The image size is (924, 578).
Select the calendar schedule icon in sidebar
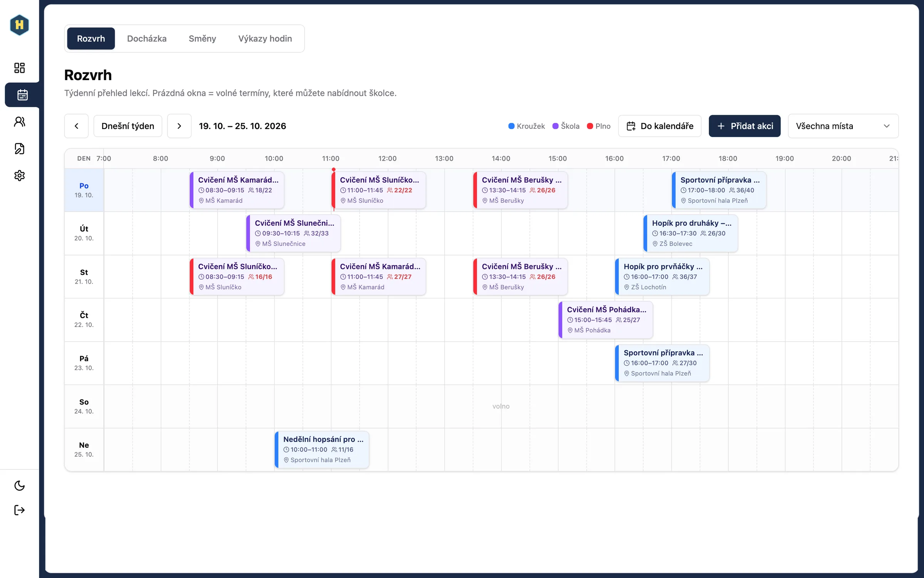coord(22,95)
